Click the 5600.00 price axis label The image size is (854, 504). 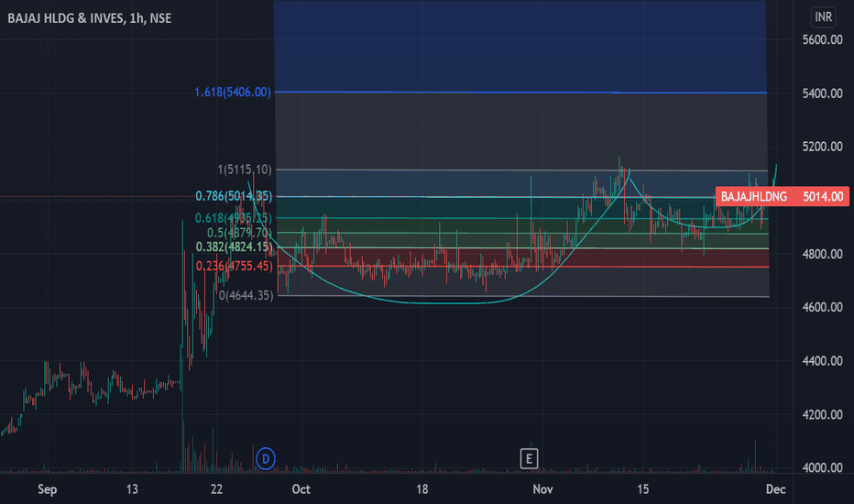pos(823,39)
